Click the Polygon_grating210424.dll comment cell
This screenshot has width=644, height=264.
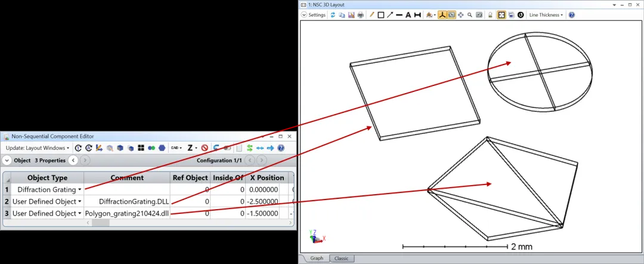(x=127, y=213)
